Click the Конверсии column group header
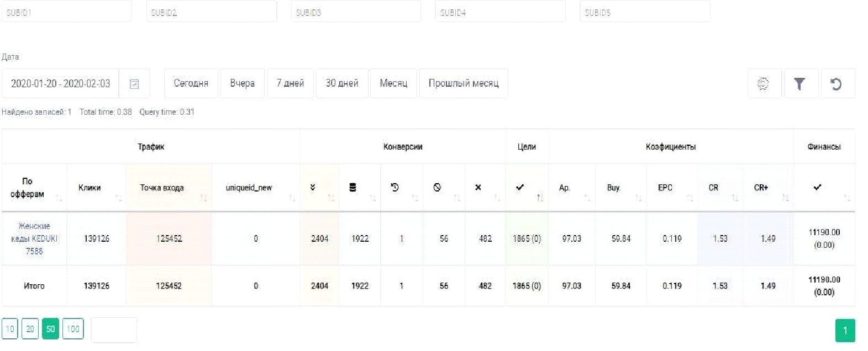This screenshot has height=351, width=868. point(403,147)
